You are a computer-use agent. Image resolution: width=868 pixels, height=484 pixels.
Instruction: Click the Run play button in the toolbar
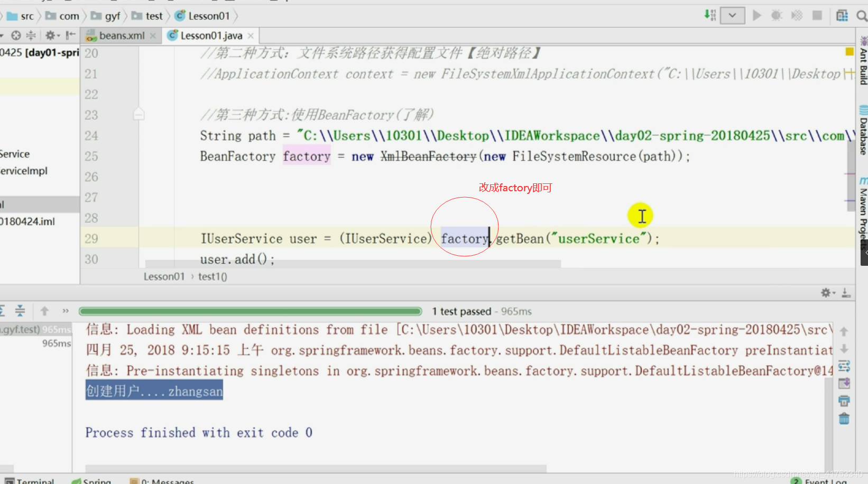[x=756, y=15]
